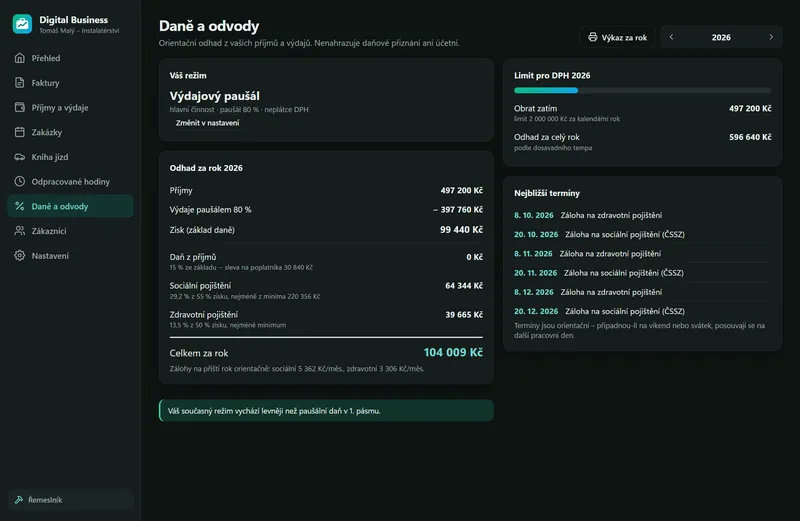
Task: Open the Zakázky section
Action: (x=70, y=132)
